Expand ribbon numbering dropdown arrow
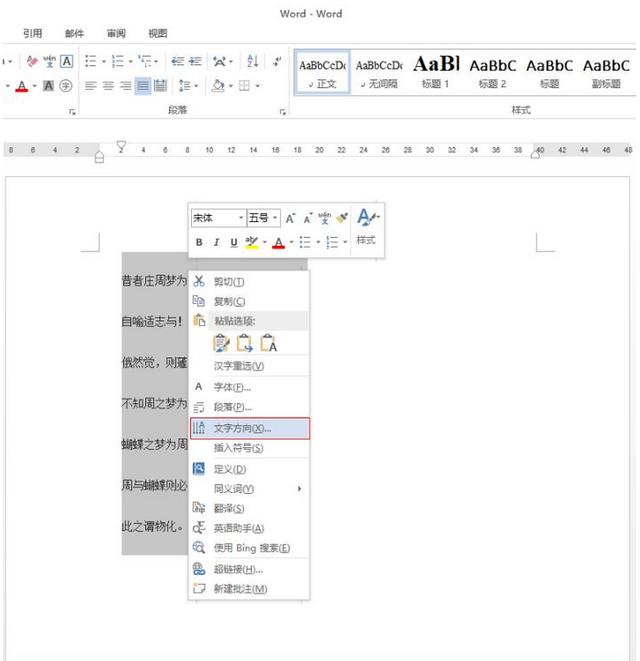640x661 pixels. 131,62
